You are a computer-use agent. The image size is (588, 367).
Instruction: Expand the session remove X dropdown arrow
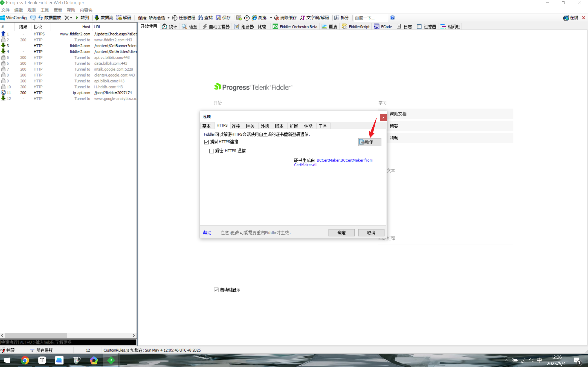[71, 18]
